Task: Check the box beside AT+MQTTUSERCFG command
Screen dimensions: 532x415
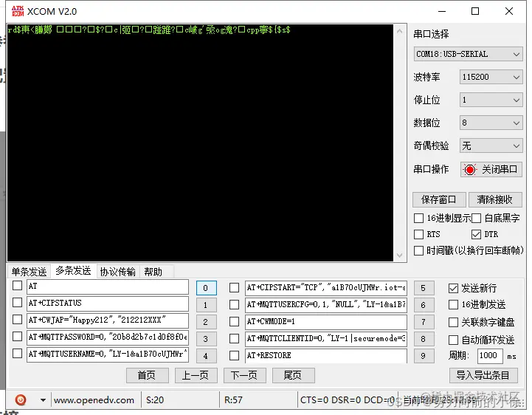Action: (x=234, y=304)
